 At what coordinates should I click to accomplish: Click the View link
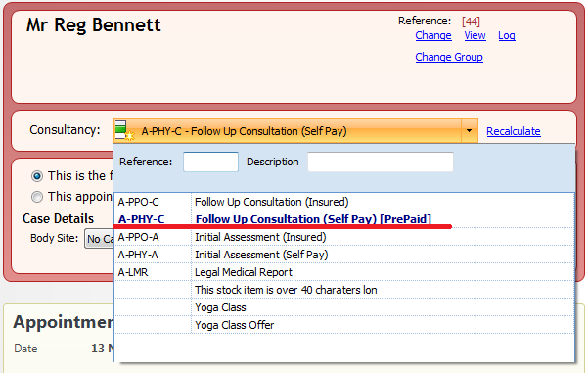[x=475, y=35]
